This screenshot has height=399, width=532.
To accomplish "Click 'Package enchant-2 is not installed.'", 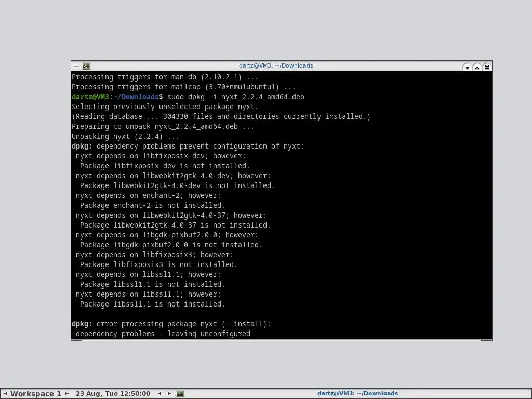I will [152, 205].
